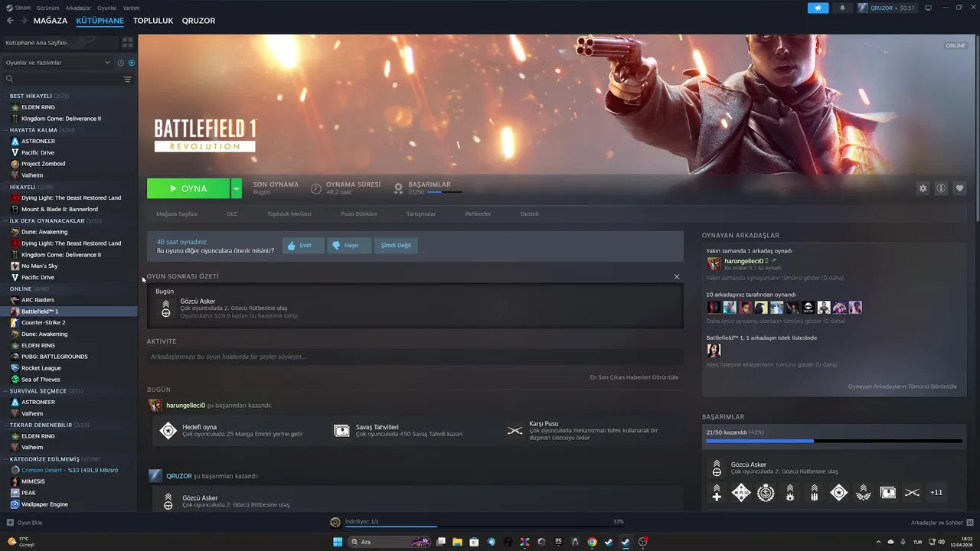
Task: Toggle show ready-to-play games filter
Action: 132,63
